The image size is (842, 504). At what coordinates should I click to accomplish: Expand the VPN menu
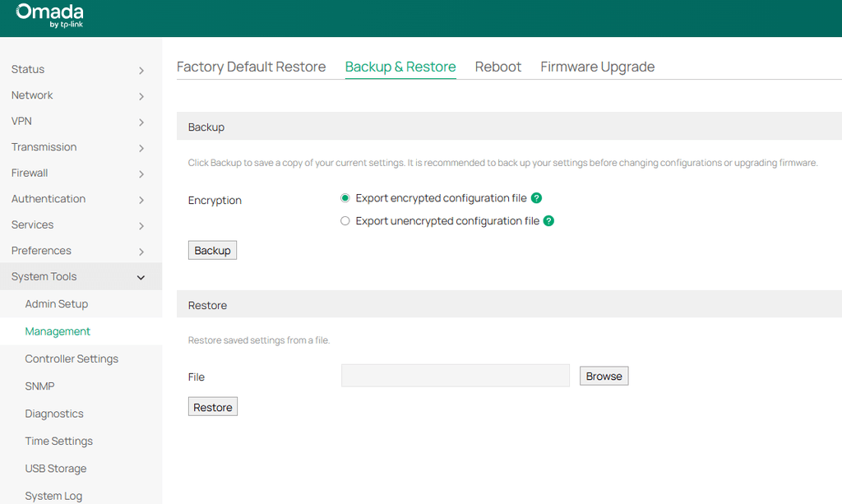(81, 121)
